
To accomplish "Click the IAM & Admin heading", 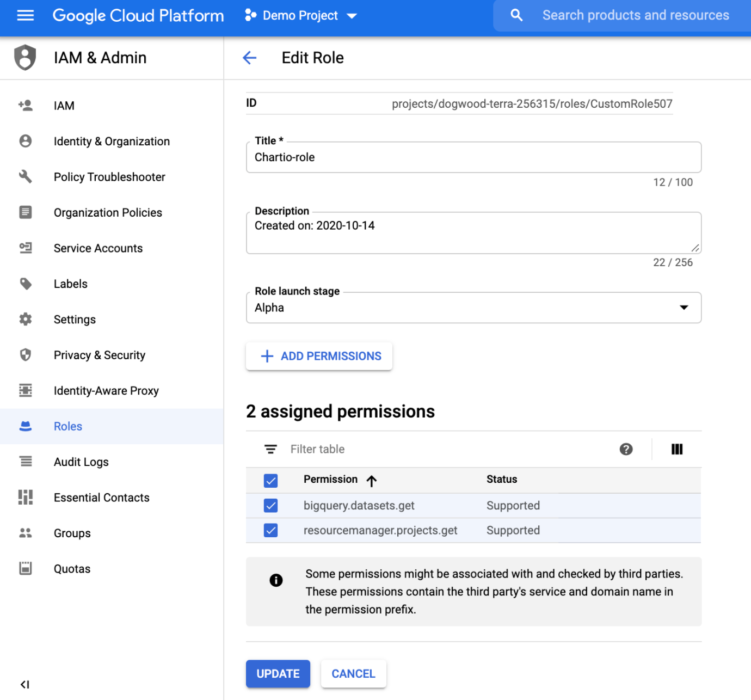I will [x=100, y=58].
